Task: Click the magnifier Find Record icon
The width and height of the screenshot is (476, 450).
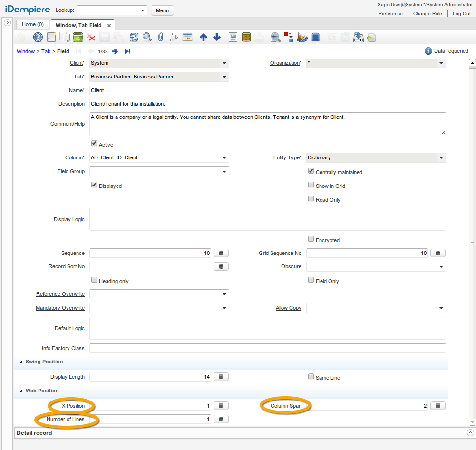Action: tap(147, 37)
